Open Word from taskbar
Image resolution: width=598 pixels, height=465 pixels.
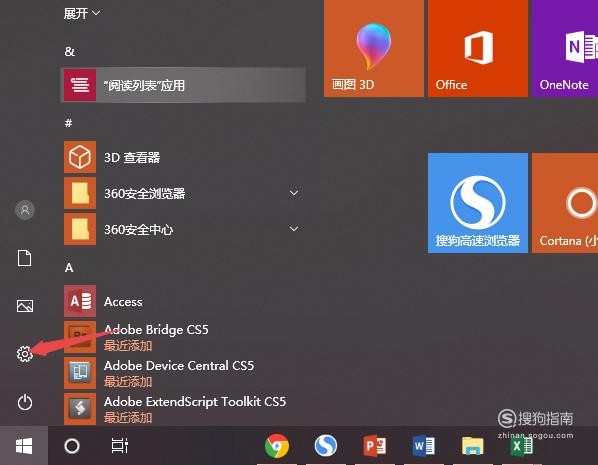click(x=423, y=446)
